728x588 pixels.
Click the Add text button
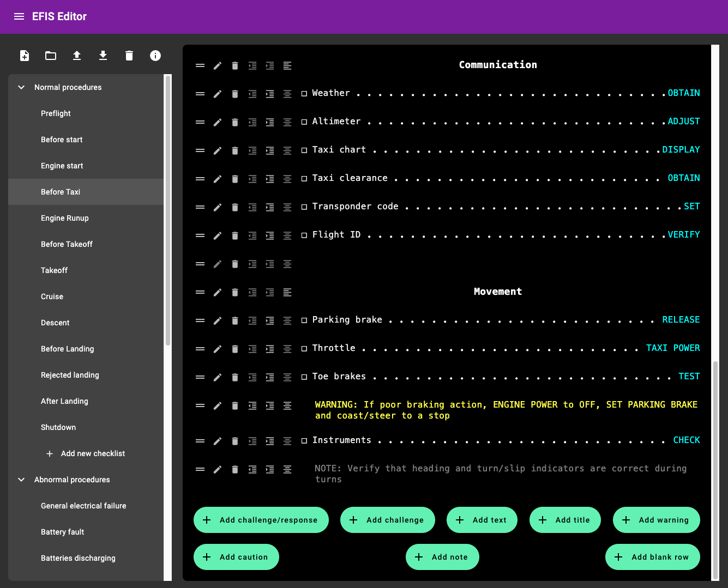482,520
